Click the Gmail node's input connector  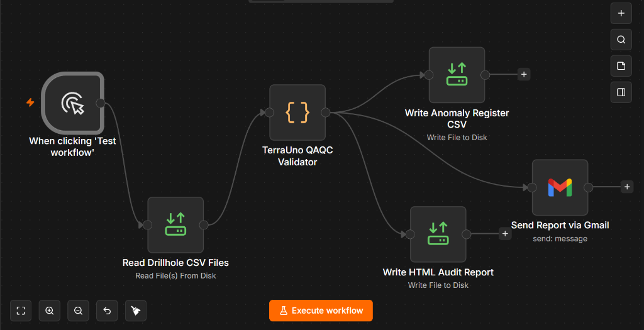(532, 187)
